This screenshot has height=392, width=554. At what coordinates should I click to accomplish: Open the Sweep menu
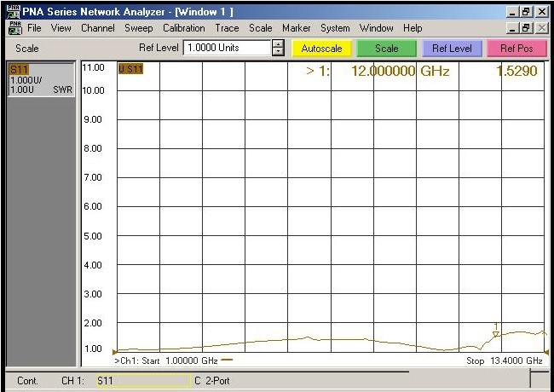[138, 28]
